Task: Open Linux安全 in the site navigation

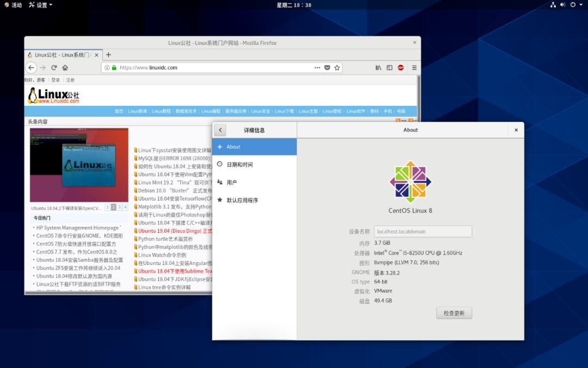Action: tap(261, 111)
